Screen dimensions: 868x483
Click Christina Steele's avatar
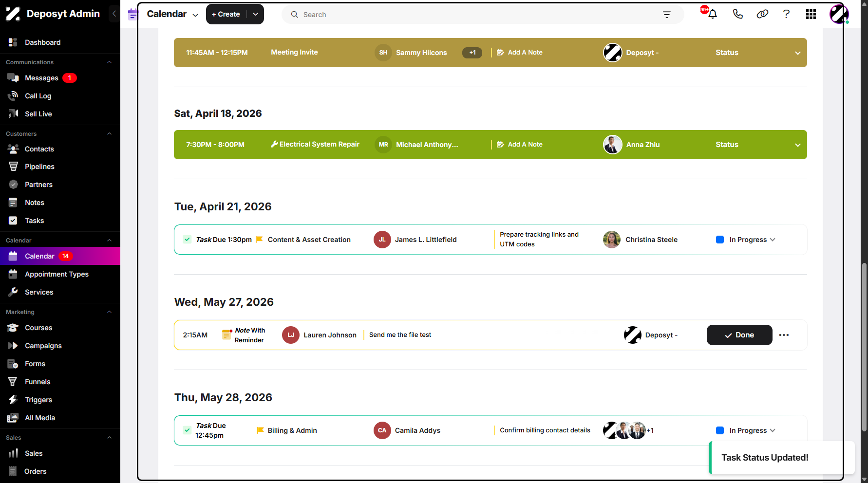(x=612, y=240)
